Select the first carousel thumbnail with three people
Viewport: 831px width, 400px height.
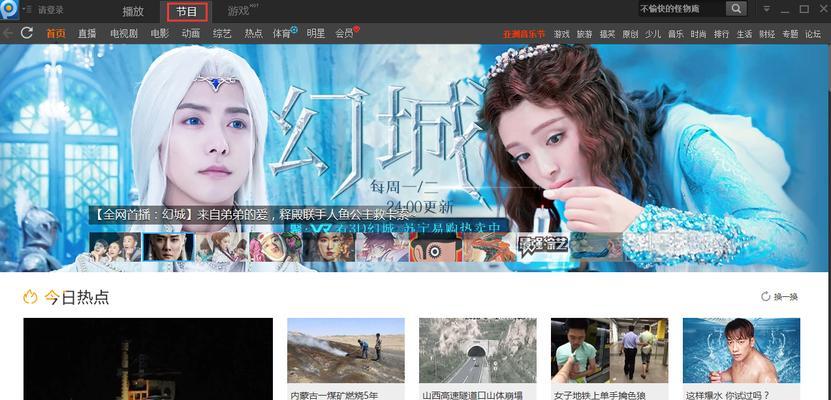click(x=115, y=247)
